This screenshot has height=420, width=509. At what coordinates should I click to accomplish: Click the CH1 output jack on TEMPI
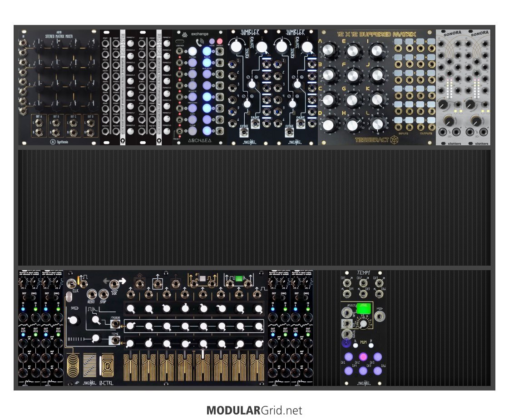(x=348, y=283)
